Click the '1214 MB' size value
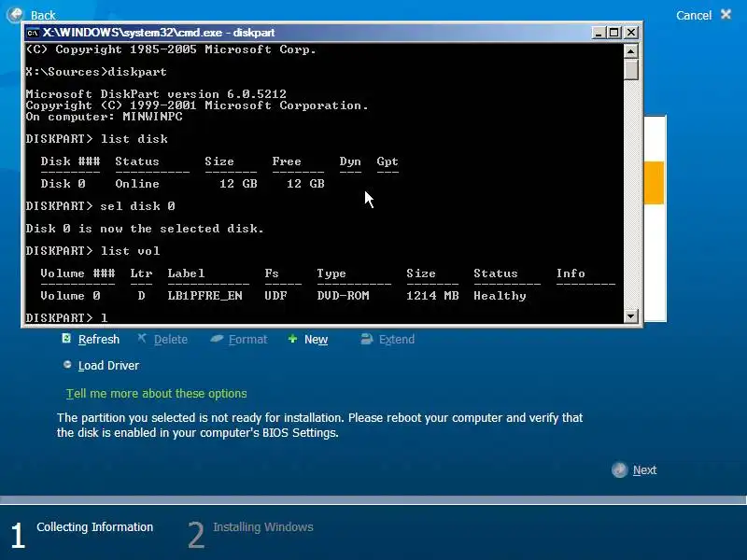The width and height of the screenshot is (747, 560). [x=432, y=296]
